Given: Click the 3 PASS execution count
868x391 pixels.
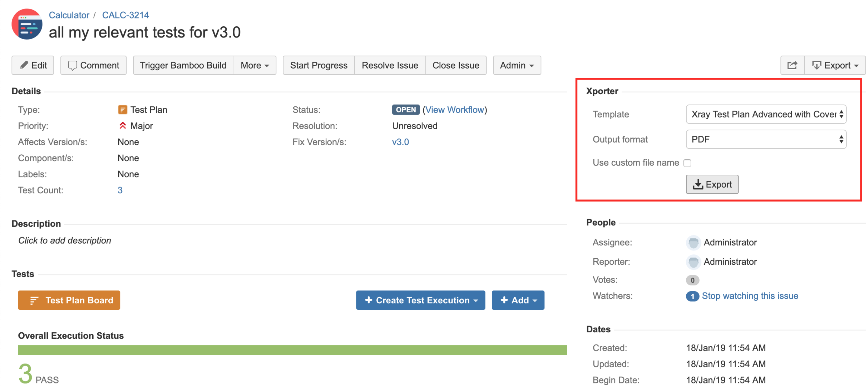Looking at the screenshot, I should (x=38, y=374).
